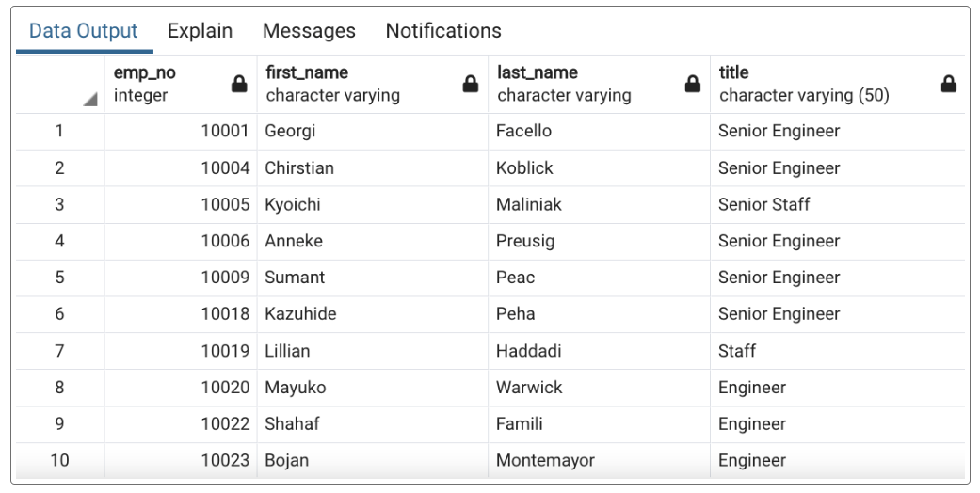Select row number 1 header
The image size is (980, 493).
coord(60,131)
